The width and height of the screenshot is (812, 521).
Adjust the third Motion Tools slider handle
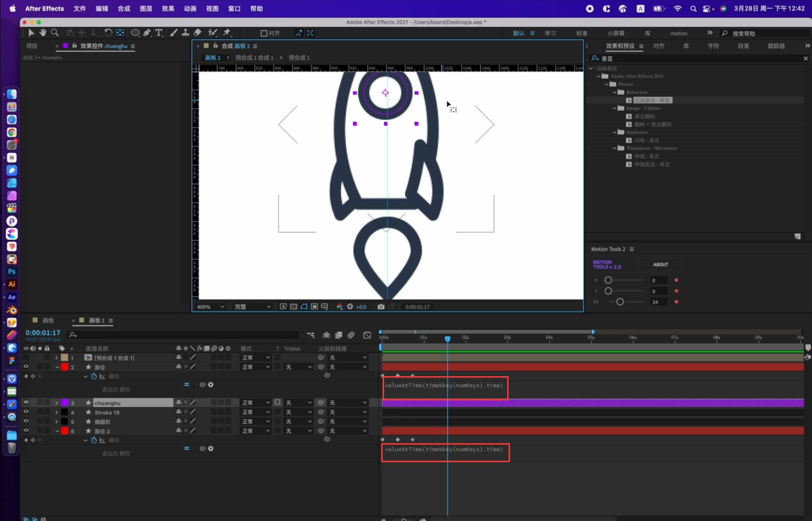pyautogui.click(x=620, y=302)
